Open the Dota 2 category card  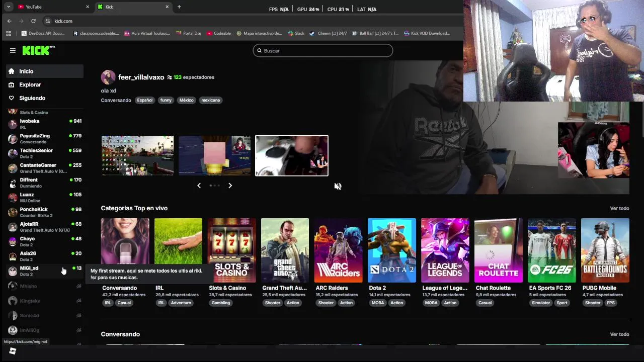(392, 250)
